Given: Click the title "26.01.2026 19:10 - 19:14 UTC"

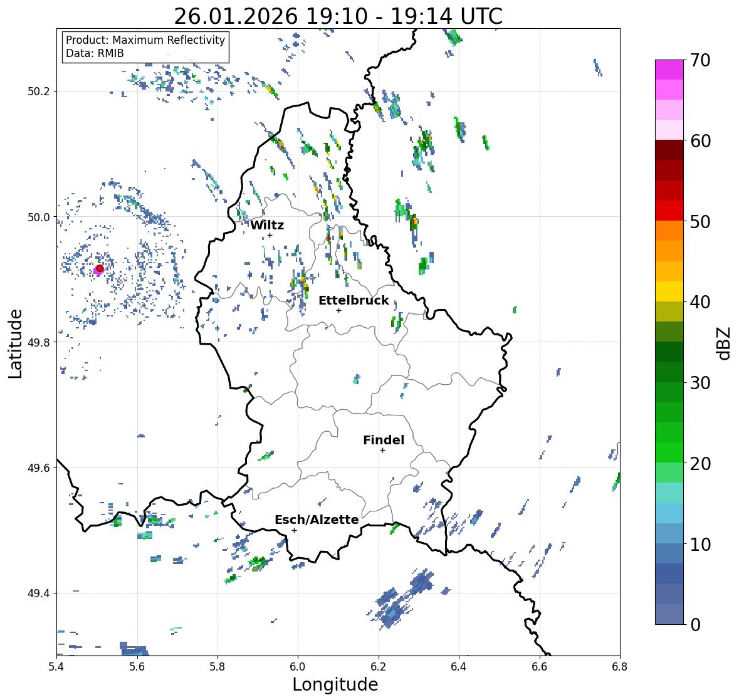Looking at the screenshot, I should (338, 16).
